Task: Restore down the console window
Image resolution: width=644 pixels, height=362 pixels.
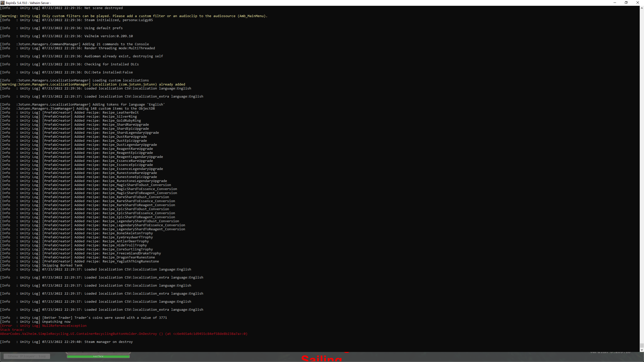Action: [626, 3]
